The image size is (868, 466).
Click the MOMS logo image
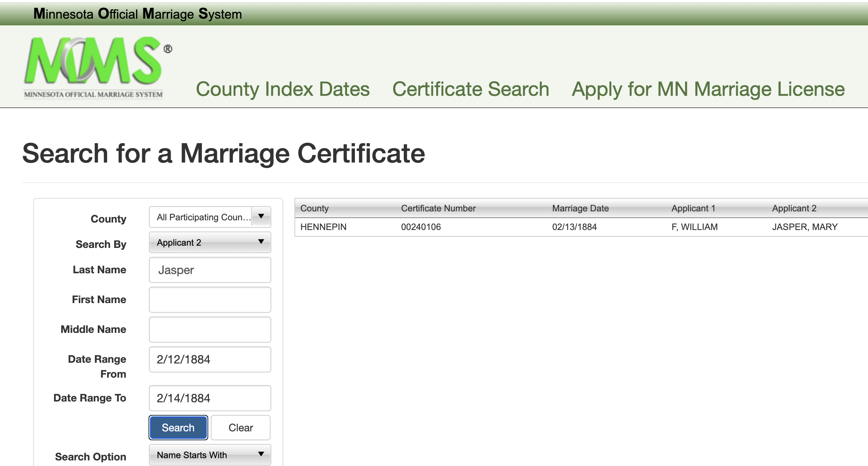94,67
